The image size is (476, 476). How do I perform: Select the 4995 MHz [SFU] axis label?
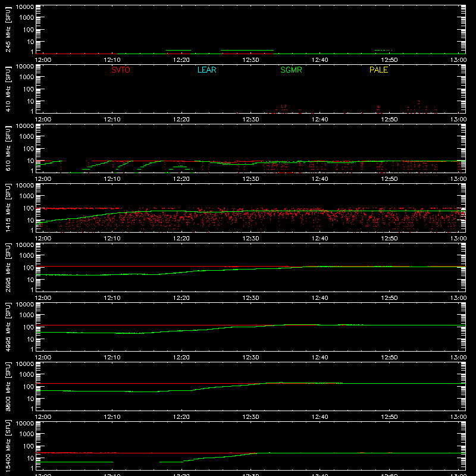click(8, 327)
